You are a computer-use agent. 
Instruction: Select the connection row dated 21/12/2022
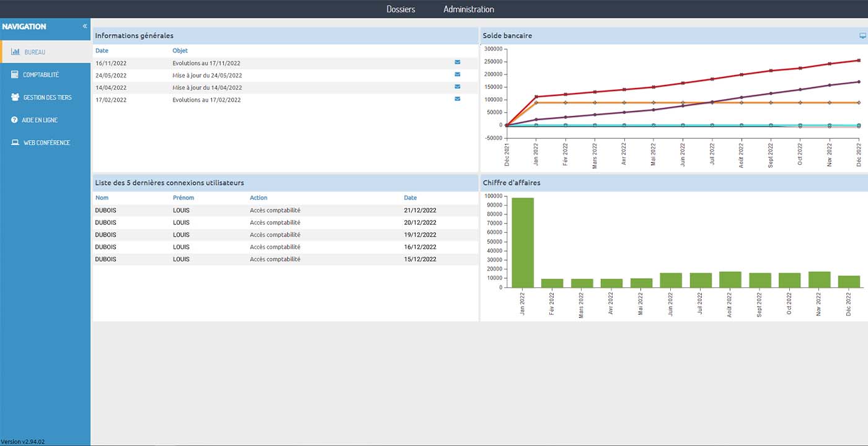click(285, 211)
